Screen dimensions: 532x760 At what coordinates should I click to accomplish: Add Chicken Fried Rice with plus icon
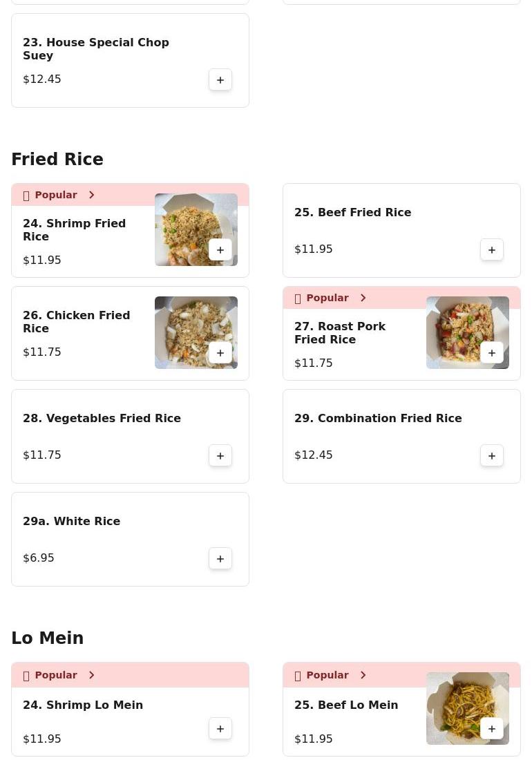(x=220, y=353)
